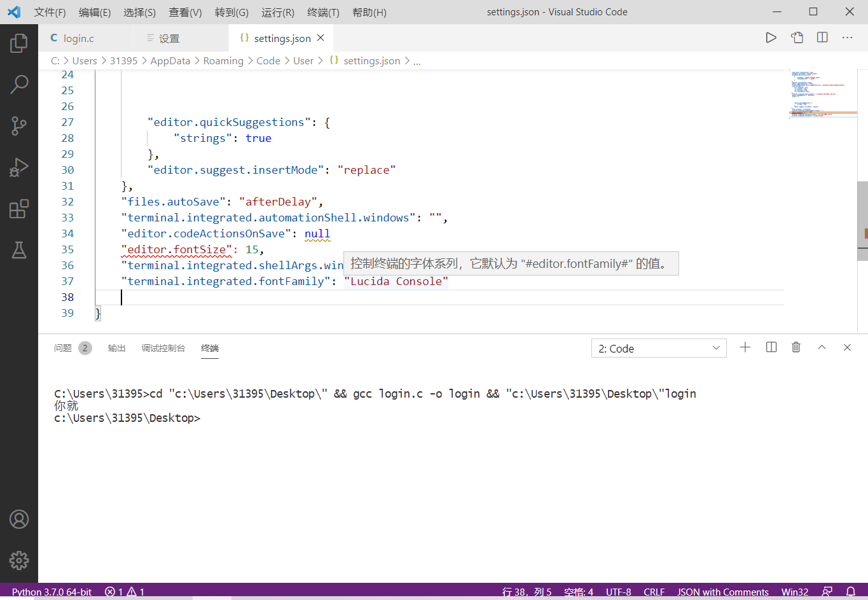
Task: Click the Run play button in editor toolbar
Action: [771, 38]
